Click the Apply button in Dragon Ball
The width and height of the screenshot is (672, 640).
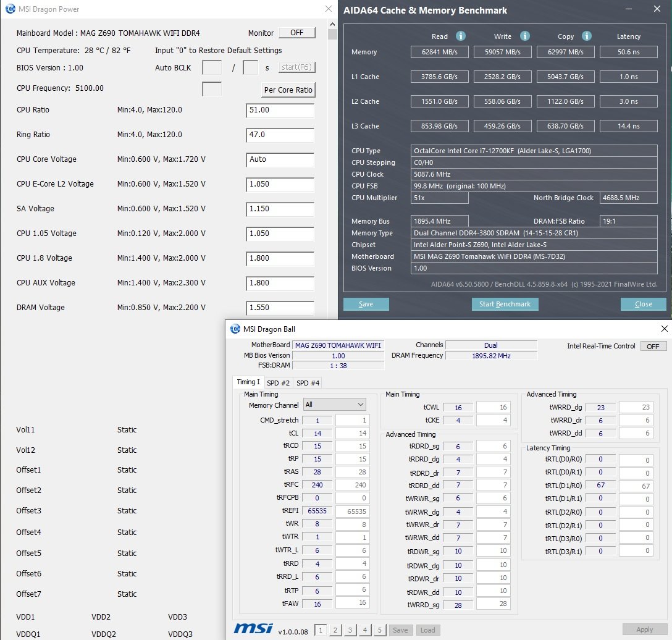[645, 629]
